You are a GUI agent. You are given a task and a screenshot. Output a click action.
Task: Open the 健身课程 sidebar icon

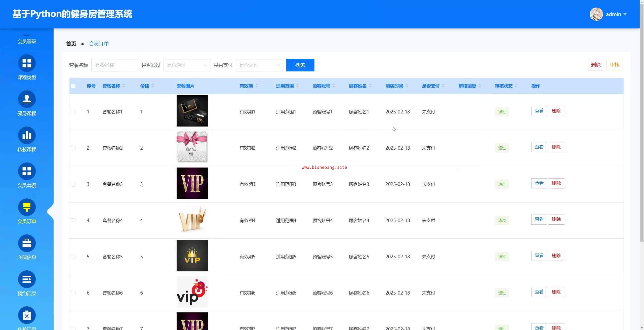coord(27,99)
